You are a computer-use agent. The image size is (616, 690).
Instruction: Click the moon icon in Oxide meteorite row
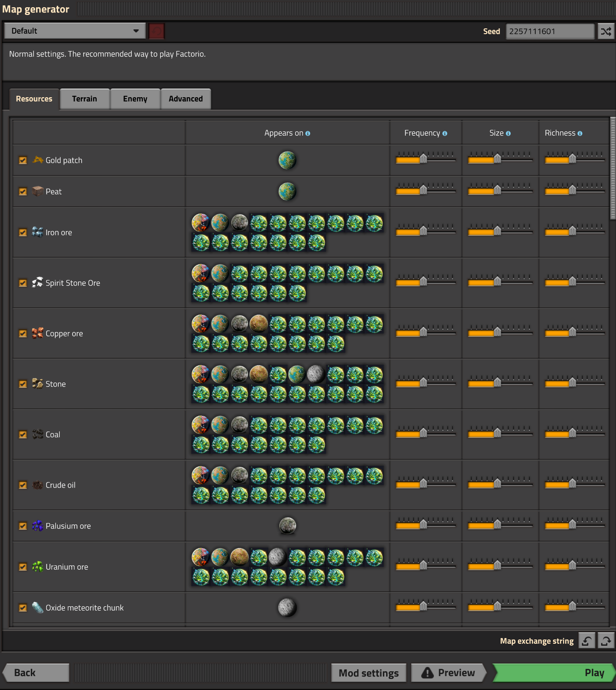[x=287, y=607]
